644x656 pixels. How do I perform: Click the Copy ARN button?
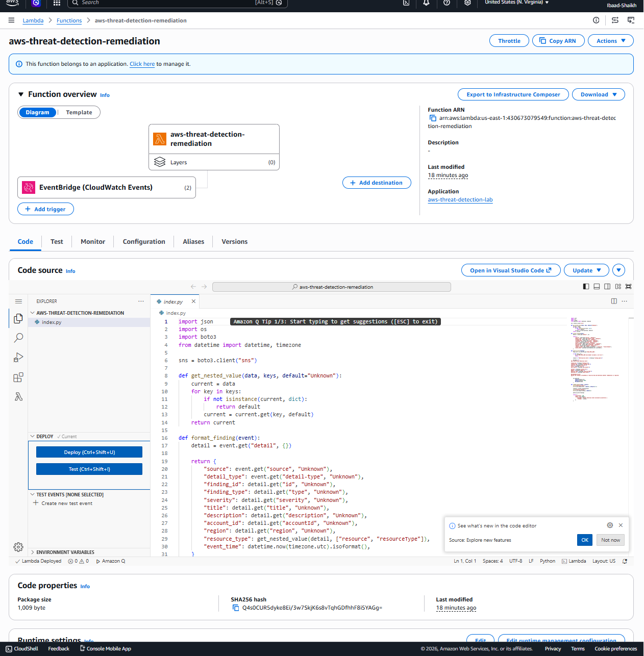coord(557,41)
